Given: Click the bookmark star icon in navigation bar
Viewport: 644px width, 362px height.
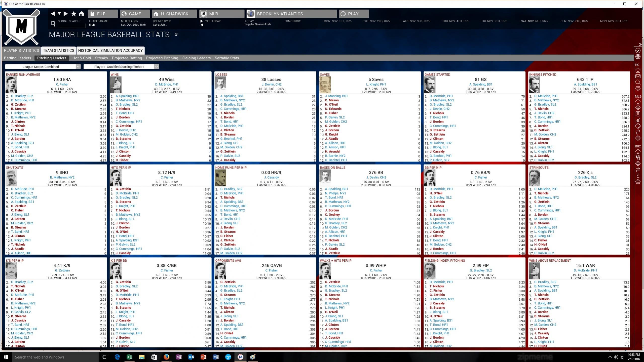Looking at the screenshot, I should tap(74, 14).
